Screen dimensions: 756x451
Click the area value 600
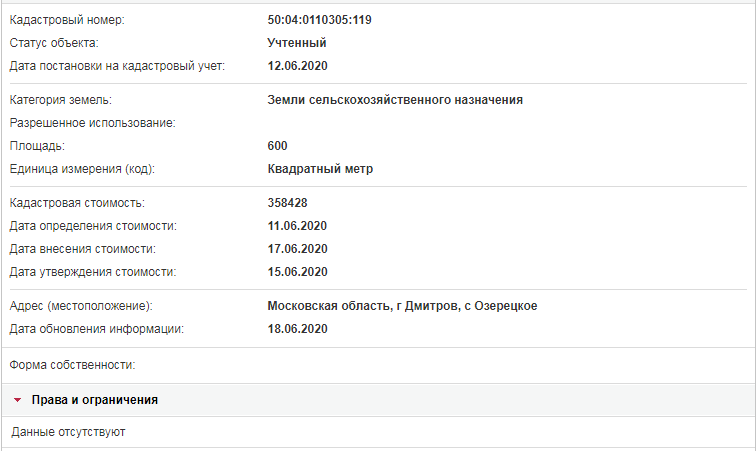277,146
